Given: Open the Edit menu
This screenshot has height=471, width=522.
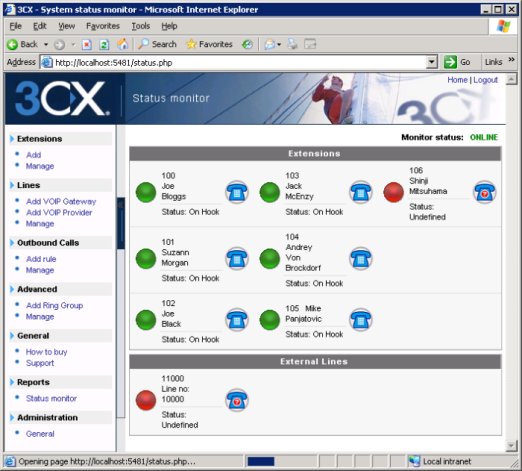Looking at the screenshot, I should tap(40, 26).
